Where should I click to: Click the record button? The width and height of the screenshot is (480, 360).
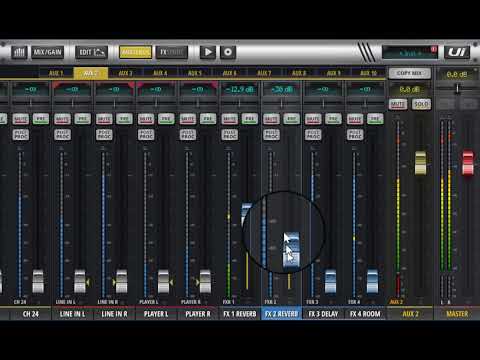(x=228, y=52)
